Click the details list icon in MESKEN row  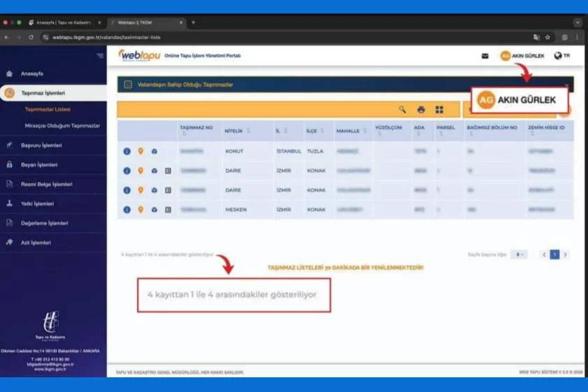coord(168,209)
